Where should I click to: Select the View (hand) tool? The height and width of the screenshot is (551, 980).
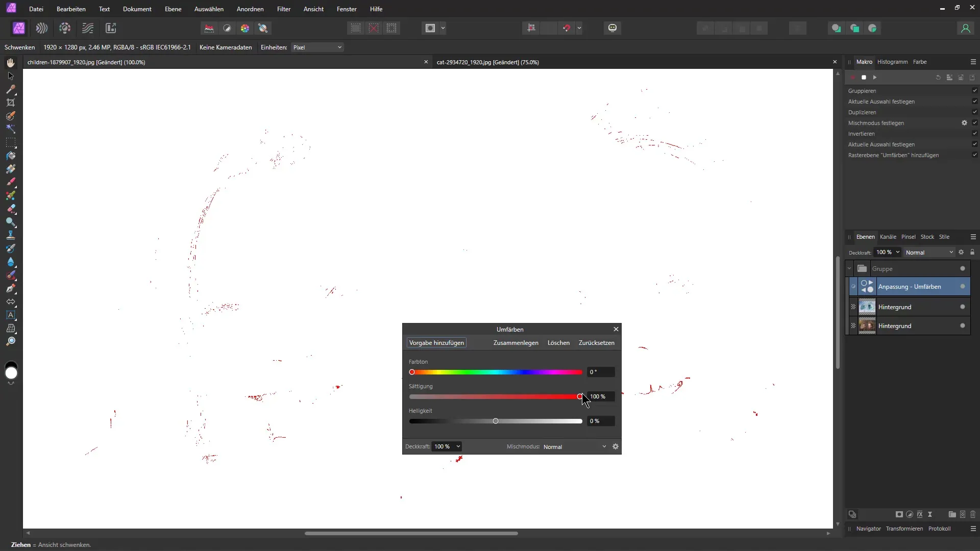(x=11, y=63)
